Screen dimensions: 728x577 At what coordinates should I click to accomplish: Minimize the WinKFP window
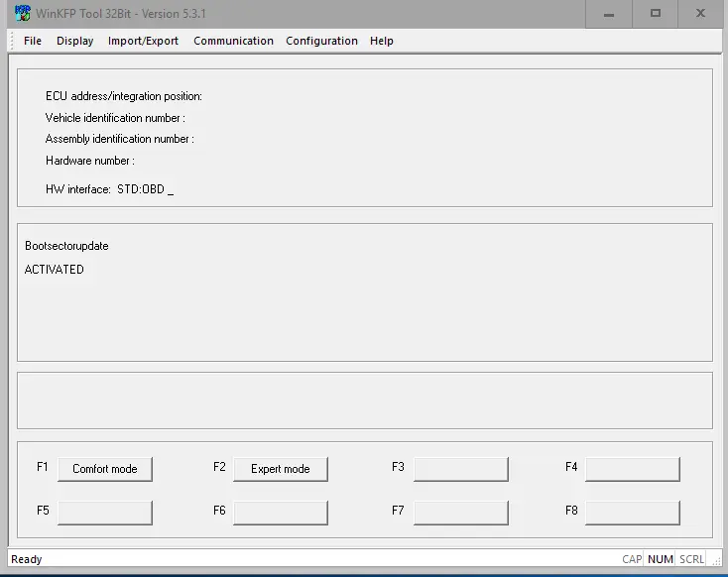609,14
